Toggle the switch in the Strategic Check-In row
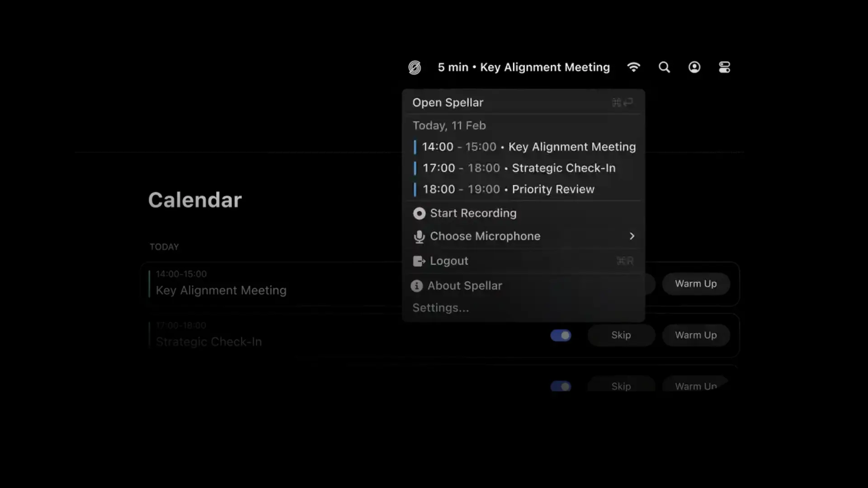868x488 pixels. point(561,336)
